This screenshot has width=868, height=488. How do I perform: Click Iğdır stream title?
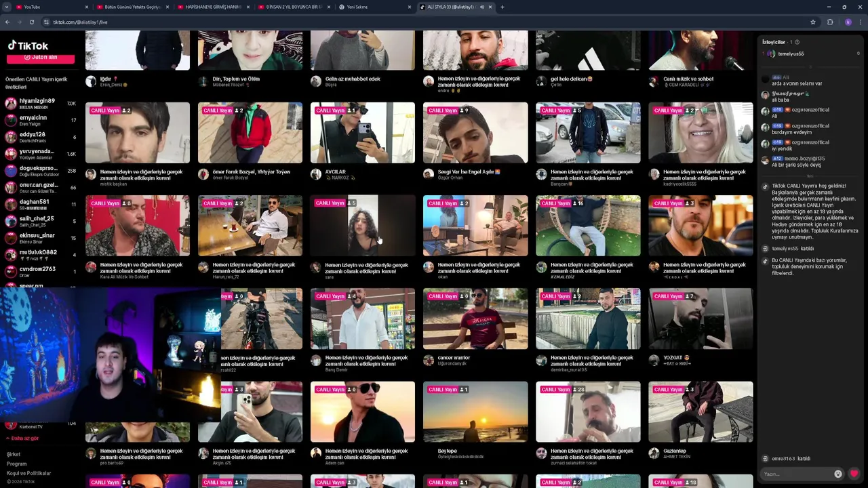pyautogui.click(x=108, y=79)
